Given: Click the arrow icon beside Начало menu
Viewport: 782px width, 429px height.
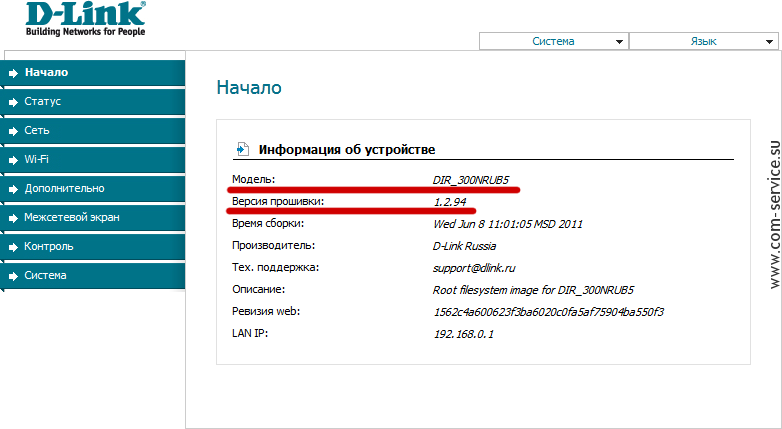Looking at the screenshot, I should [13, 73].
